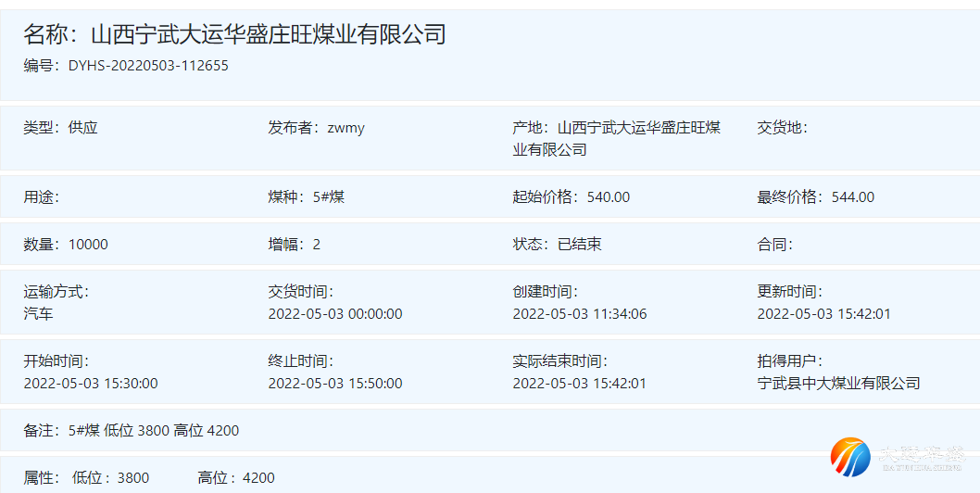Click the 运输方式 value 汽车

[x=38, y=313]
